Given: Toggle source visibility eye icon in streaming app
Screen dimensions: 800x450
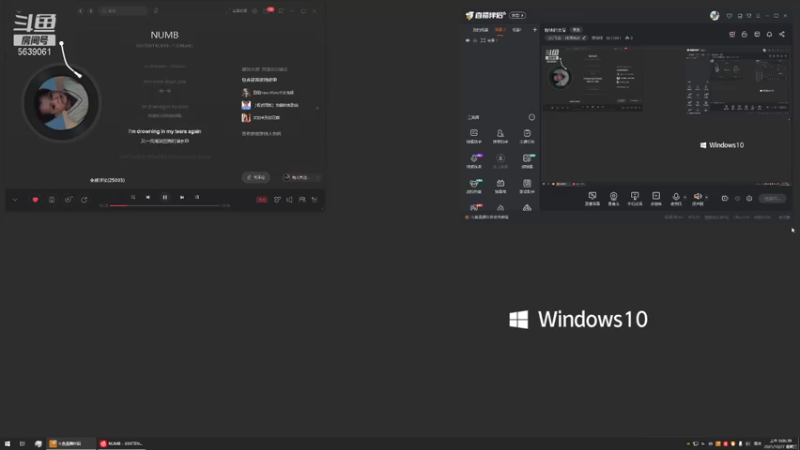Looking at the screenshot, I should tap(468, 40).
